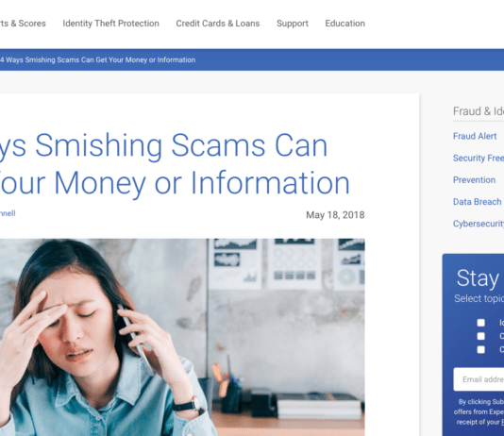Click the Fraud & Identity sidebar heading
Screen dimensions: 504x436
click(x=479, y=111)
